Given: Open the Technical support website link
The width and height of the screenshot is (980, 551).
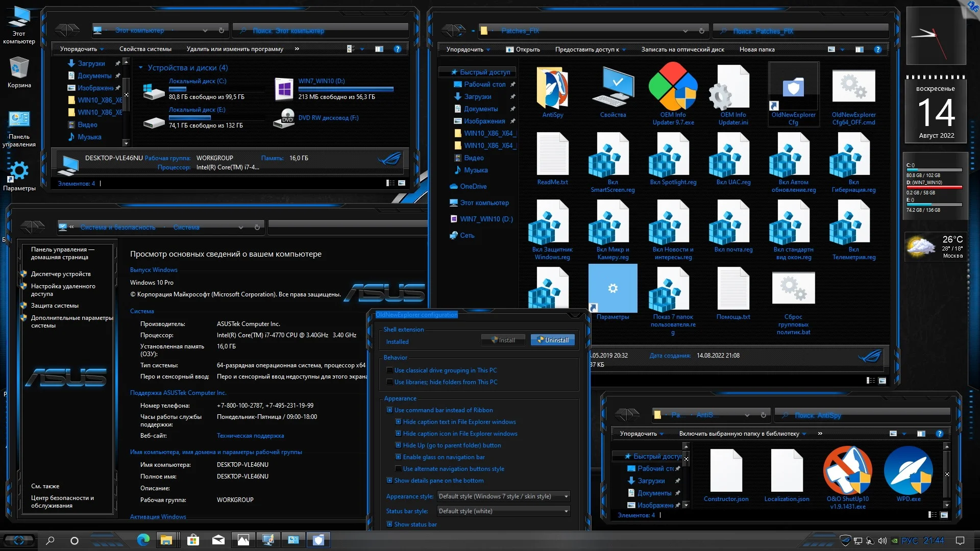Looking at the screenshot, I should tap(250, 436).
